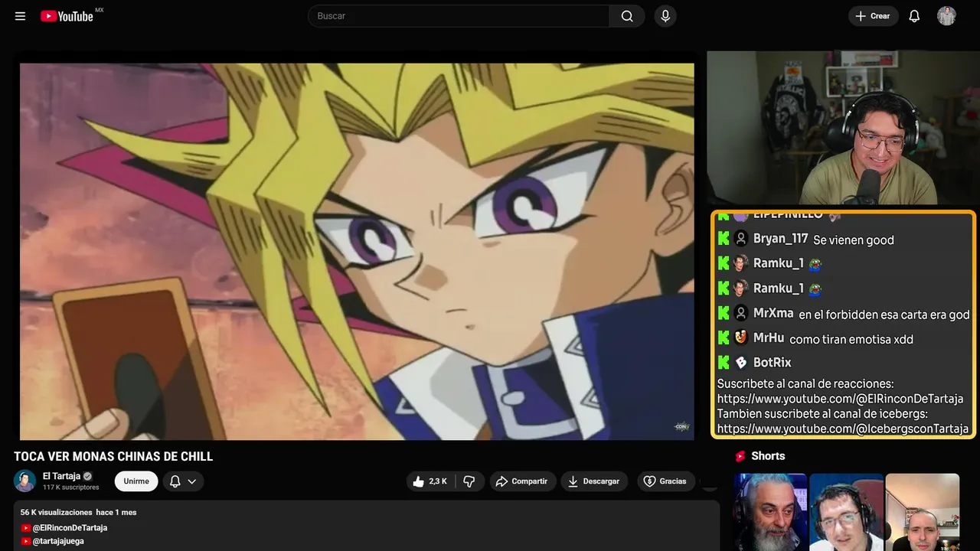Click the Shorts section heading
The height and width of the screenshot is (551, 980).
pos(768,456)
